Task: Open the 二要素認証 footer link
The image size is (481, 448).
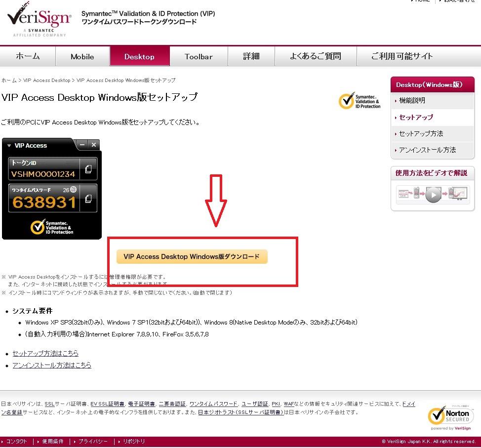Action: (x=172, y=404)
